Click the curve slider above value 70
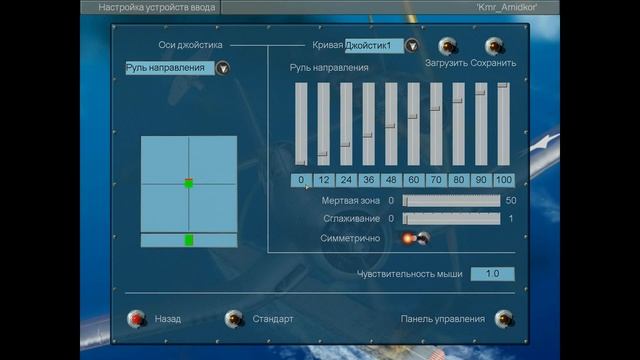 coord(436,124)
